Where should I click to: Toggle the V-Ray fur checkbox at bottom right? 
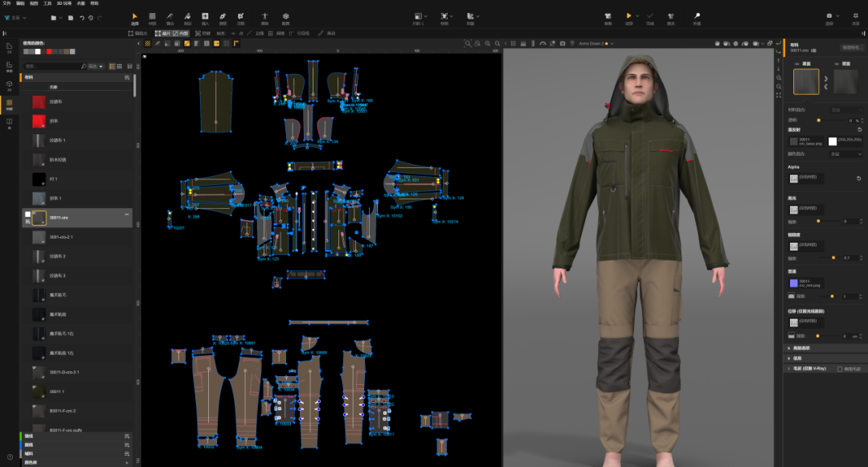840,369
